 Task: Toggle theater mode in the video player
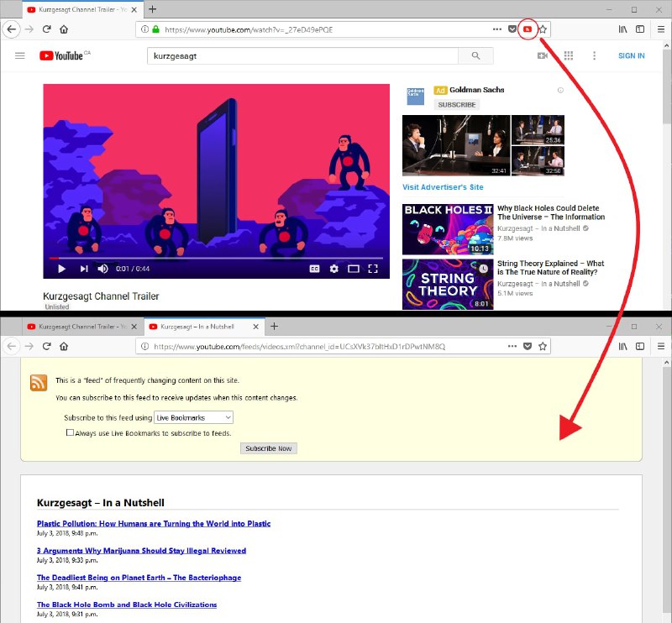coord(353,269)
